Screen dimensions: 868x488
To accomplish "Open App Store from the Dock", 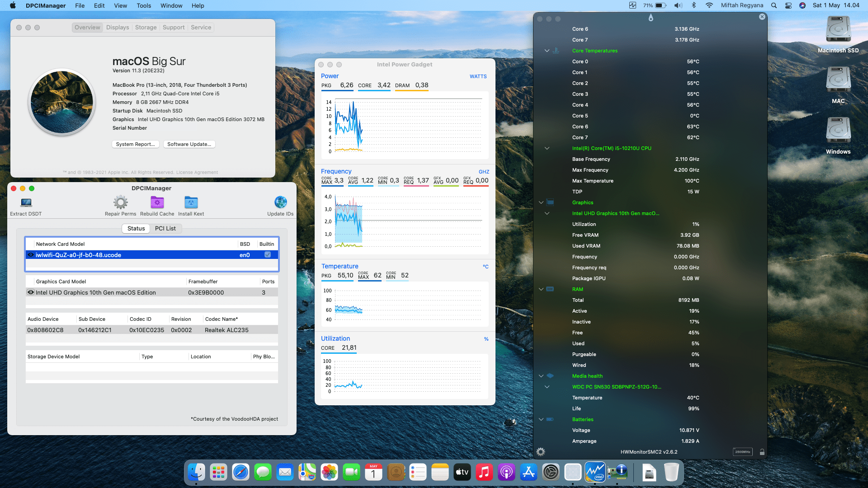I will coord(528,472).
